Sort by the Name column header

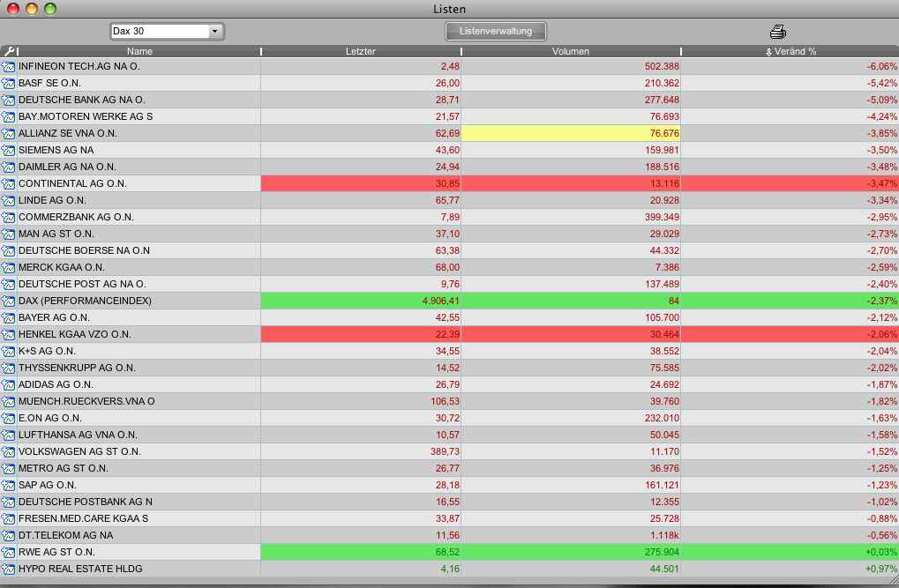(x=139, y=52)
